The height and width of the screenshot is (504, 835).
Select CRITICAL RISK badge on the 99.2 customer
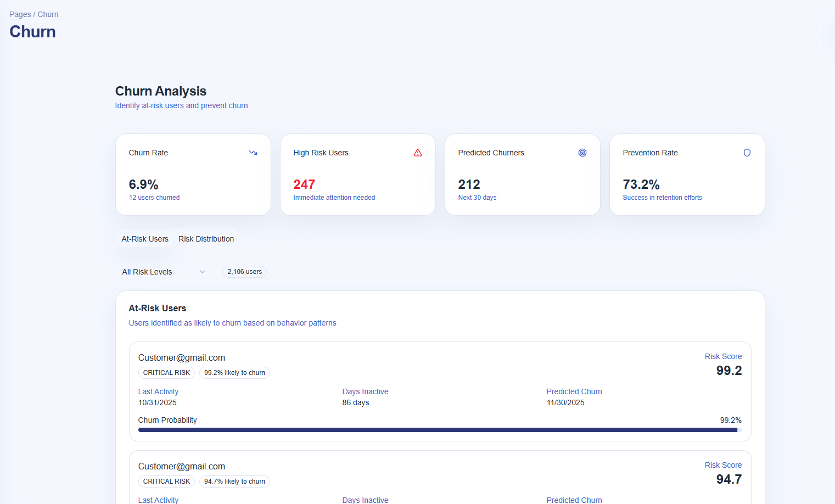(166, 373)
